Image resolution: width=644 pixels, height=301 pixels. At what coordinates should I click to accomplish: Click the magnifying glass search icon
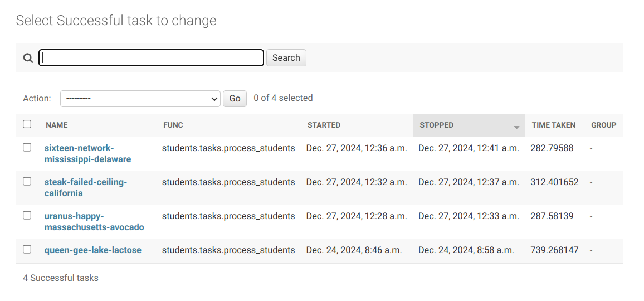28,58
